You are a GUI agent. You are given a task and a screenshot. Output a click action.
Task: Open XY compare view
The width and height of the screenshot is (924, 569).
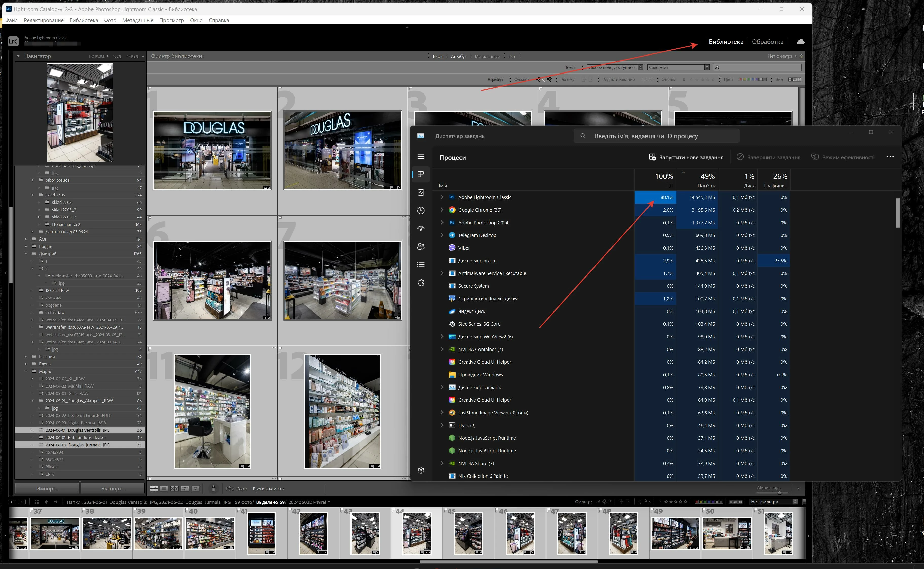point(175,488)
